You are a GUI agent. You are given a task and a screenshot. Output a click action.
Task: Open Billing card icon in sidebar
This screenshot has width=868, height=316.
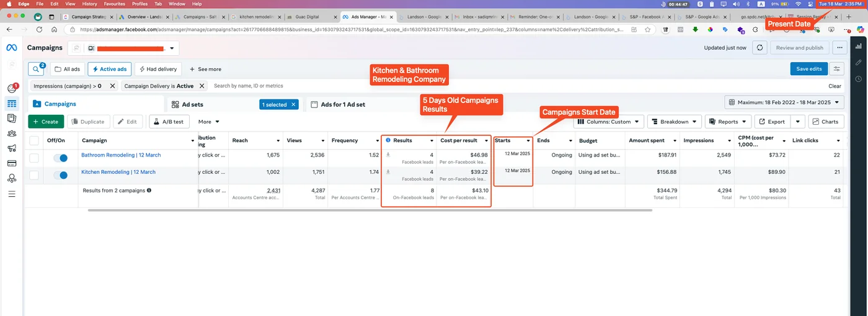(x=11, y=163)
